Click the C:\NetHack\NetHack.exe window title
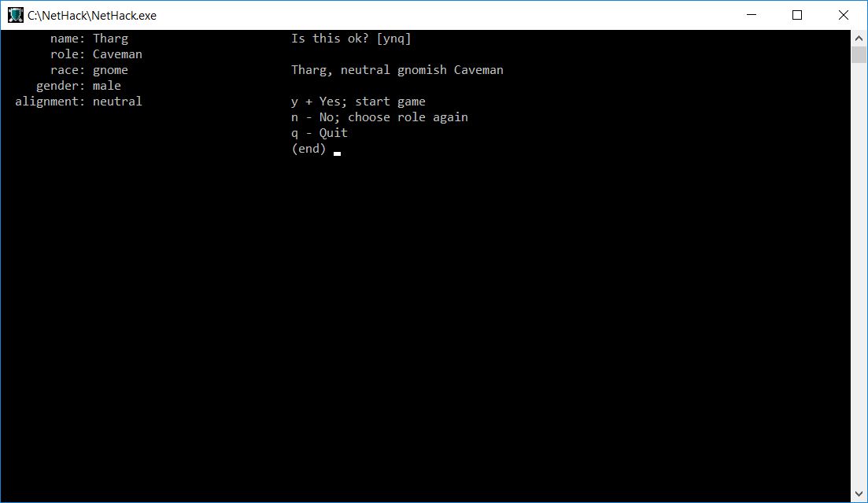868x503 pixels. click(x=92, y=16)
